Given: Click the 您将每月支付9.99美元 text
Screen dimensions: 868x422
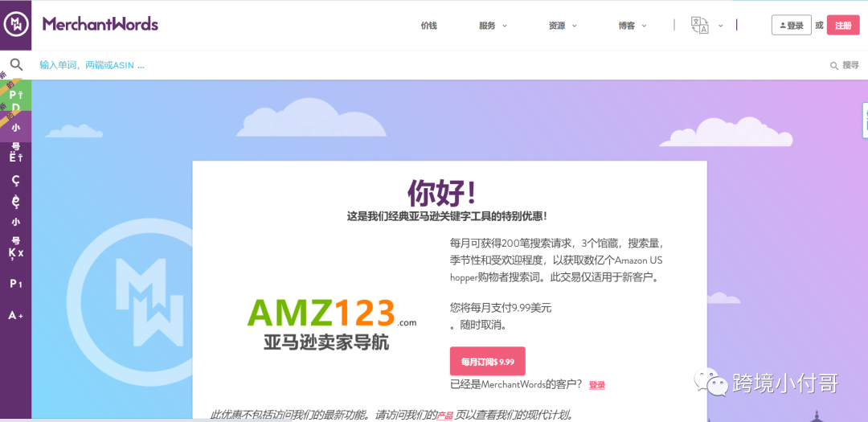Looking at the screenshot, I should pyautogui.click(x=501, y=309).
